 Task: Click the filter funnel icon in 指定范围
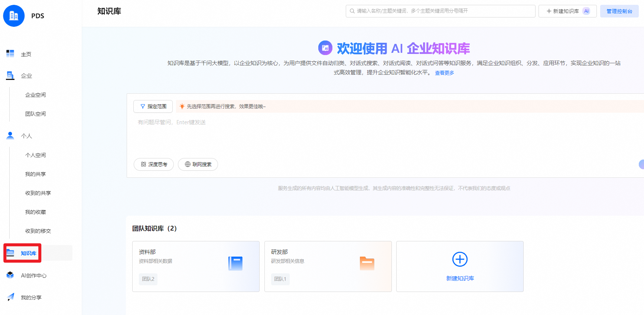click(x=143, y=106)
